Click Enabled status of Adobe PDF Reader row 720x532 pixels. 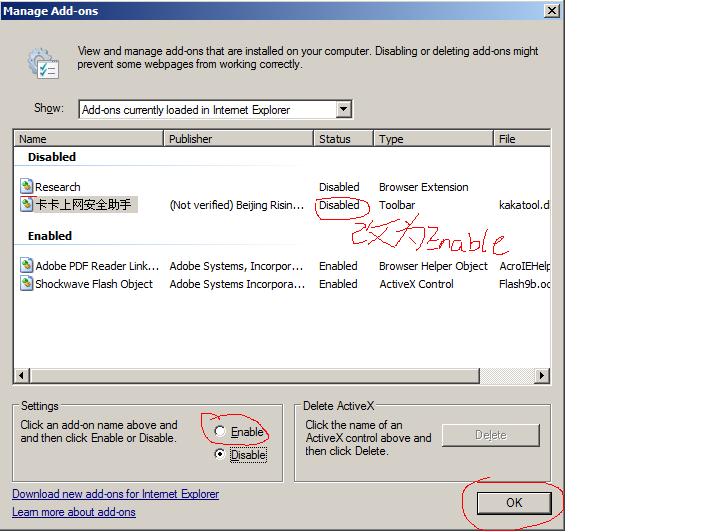point(338,266)
